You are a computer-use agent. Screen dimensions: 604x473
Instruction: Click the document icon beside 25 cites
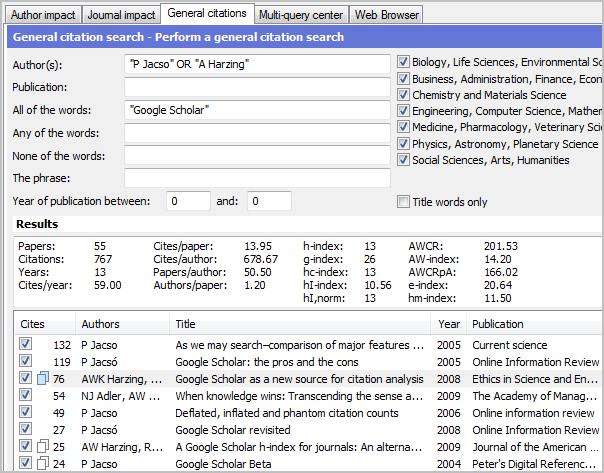tap(43, 446)
